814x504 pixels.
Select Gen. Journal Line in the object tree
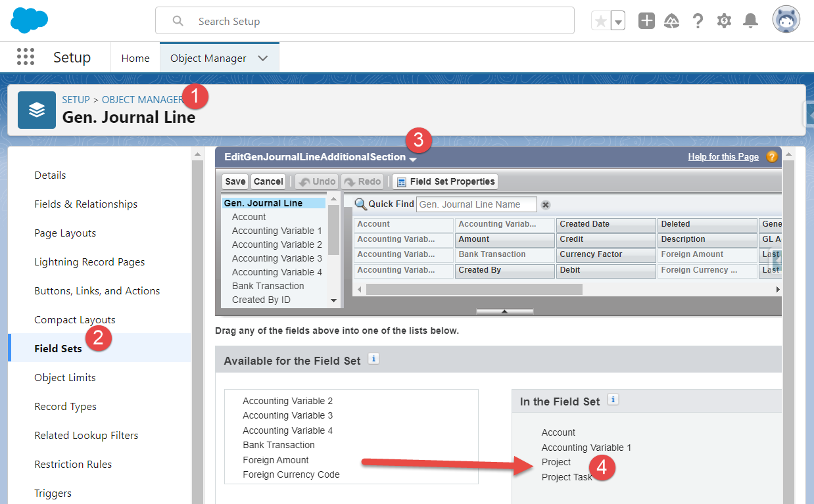tap(273, 203)
